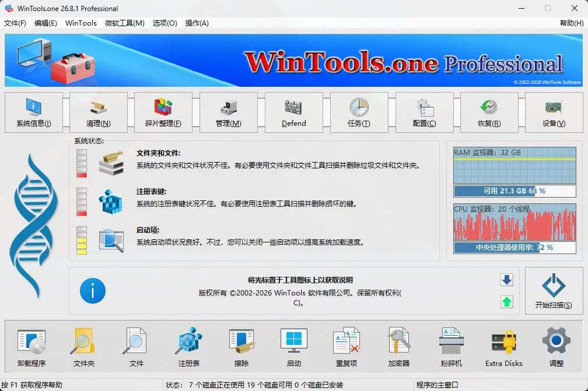Launch the 调整 tweaker gear tool
588x391 pixels.
[x=556, y=347]
